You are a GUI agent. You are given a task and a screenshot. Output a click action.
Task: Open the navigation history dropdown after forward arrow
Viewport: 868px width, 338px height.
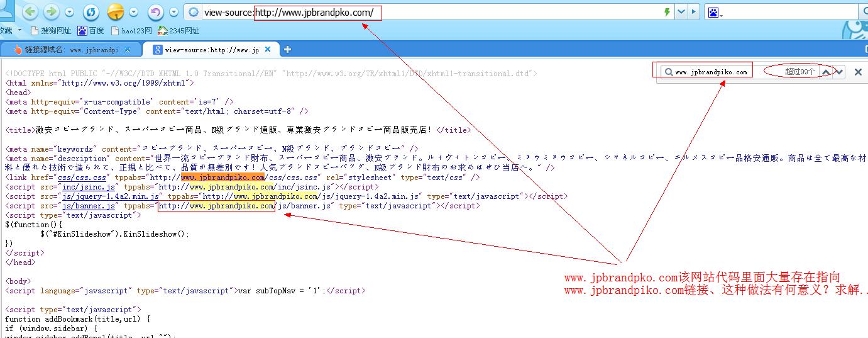pyautogui.click(x=69, y=12)
